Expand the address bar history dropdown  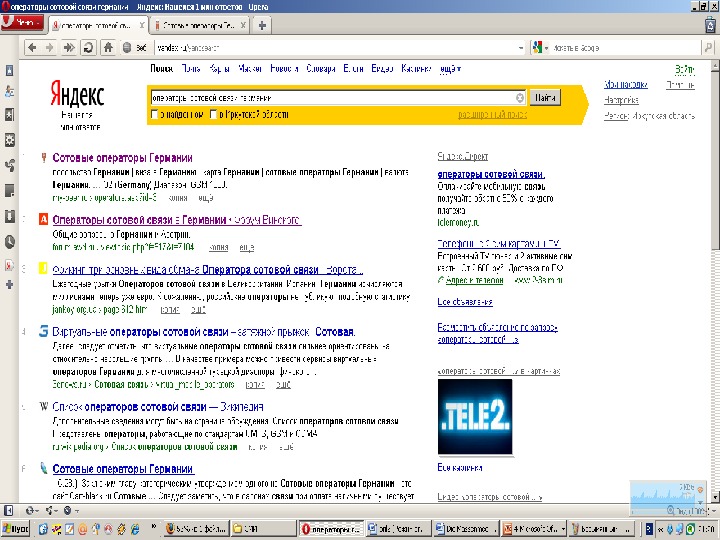(521, 48)
